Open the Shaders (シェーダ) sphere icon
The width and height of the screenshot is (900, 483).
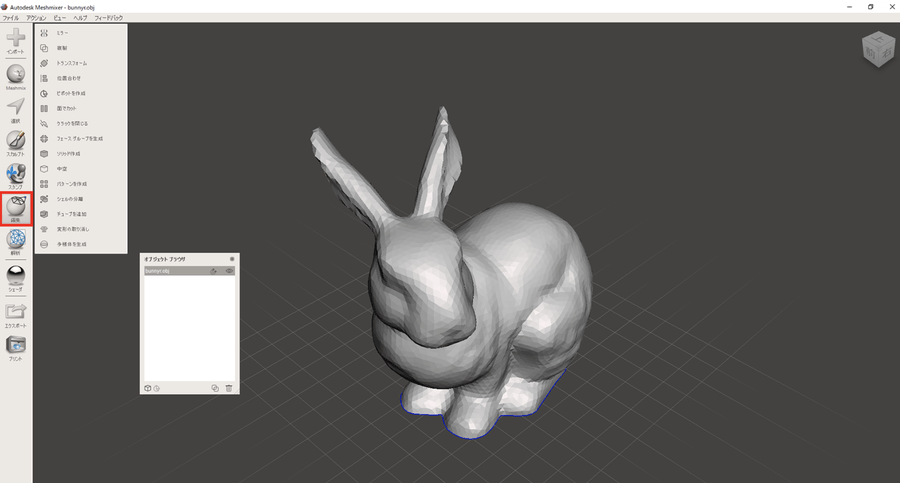click(16, 276)
